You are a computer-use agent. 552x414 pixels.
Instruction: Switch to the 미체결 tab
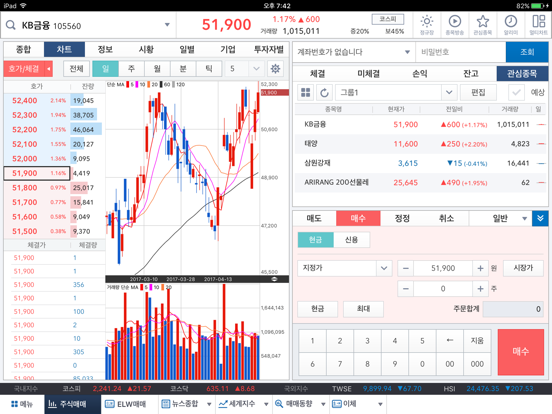[x=368, y=73]
